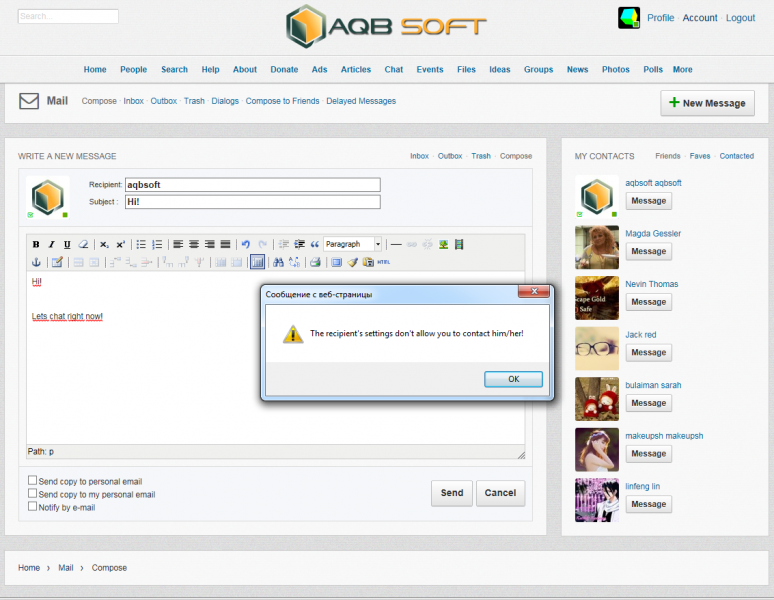This screenshot has height=600, width=774.
Task: Open Nevin Thomas profile link
Action: click(x=652, y=284)
